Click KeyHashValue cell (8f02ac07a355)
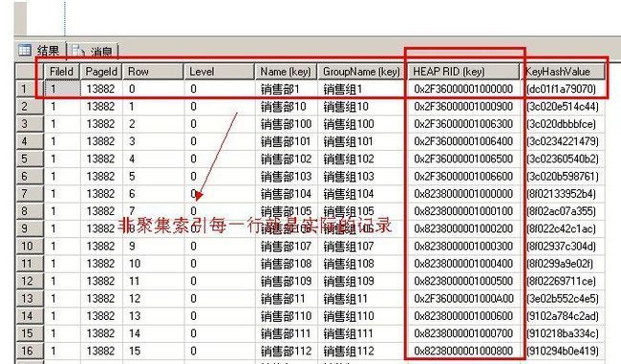Image resolution: width=621 pixels, height=364 pixels. coord(562,211)
